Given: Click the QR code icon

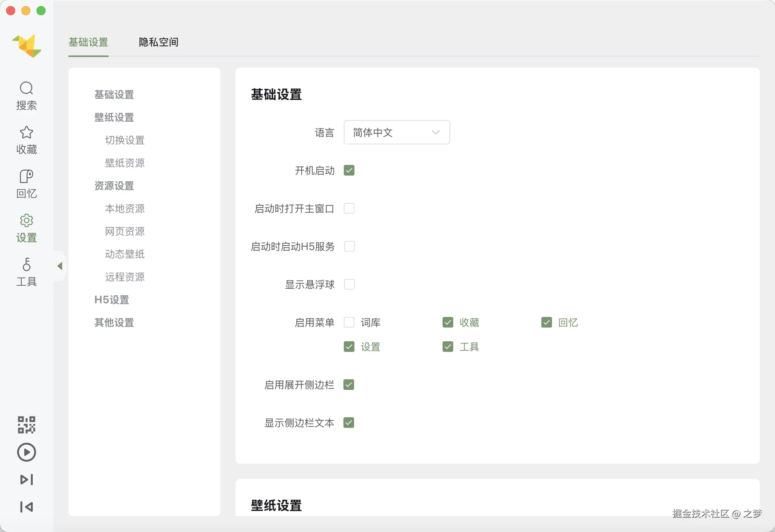Looking at the screenshot, I should click(x=26, y=424).
